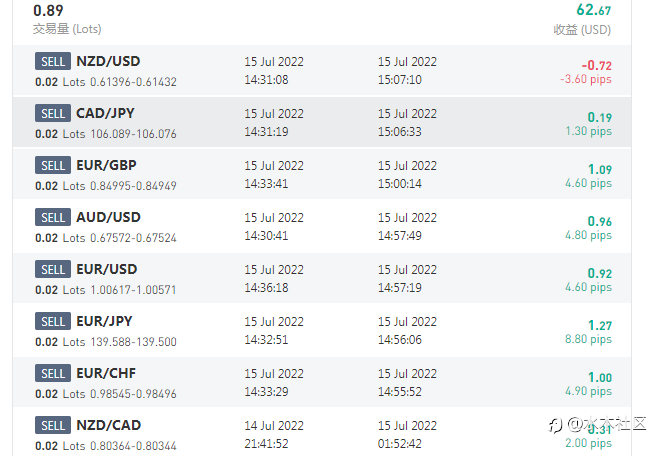Click the SELL badge next to EUR/GBP
Screen dimensions: 655x456
(x=52, y=165)
